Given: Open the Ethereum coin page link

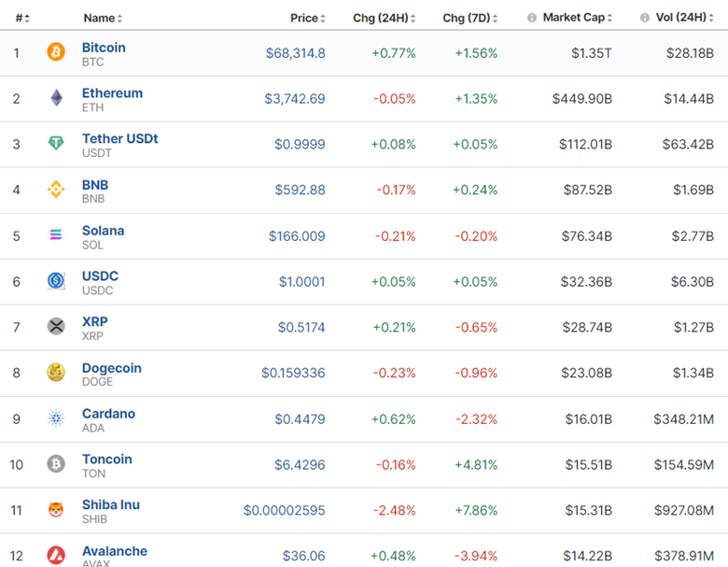Looking at the screenshot, I should [x=112, y=93].
